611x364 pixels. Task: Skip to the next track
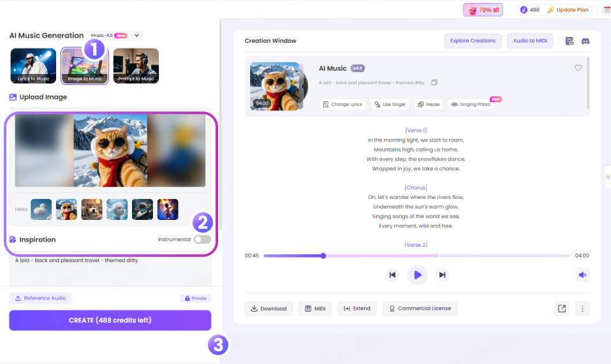[x=441, y=275]
